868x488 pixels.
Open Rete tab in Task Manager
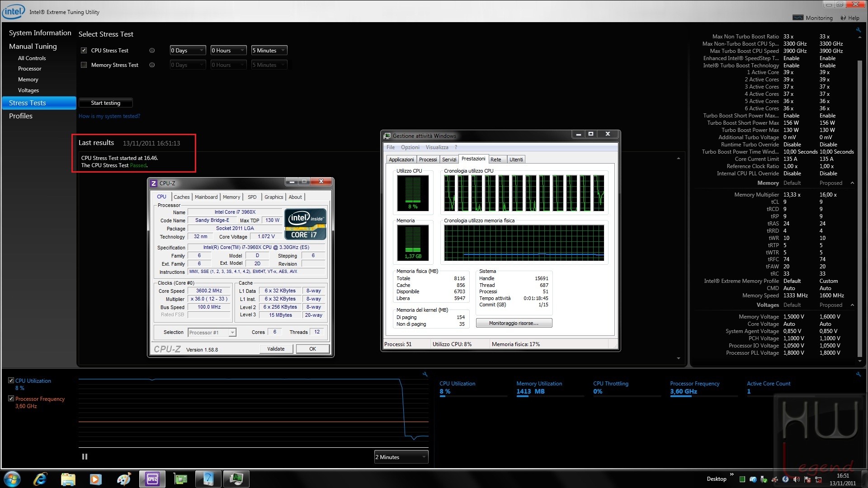click(495, 160)
